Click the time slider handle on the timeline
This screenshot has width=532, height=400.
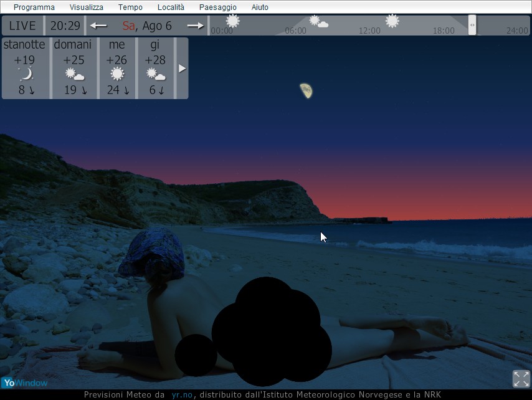click(472, 25)
